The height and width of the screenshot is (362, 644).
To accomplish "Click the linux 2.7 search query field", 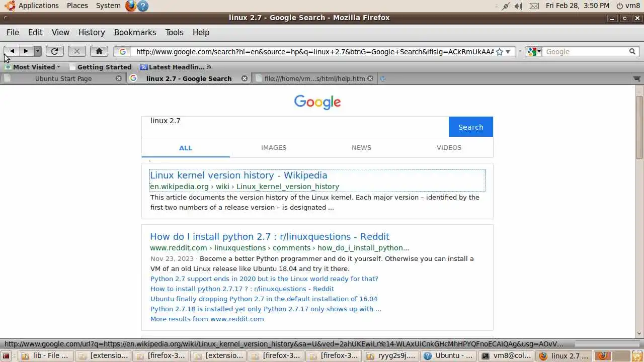I will pos(295,127).
